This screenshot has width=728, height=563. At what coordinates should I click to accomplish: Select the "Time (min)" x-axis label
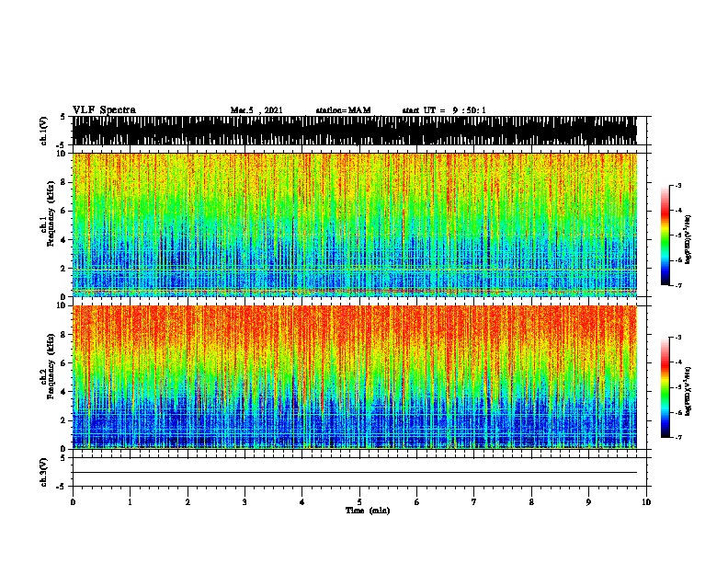coord(368,511)
